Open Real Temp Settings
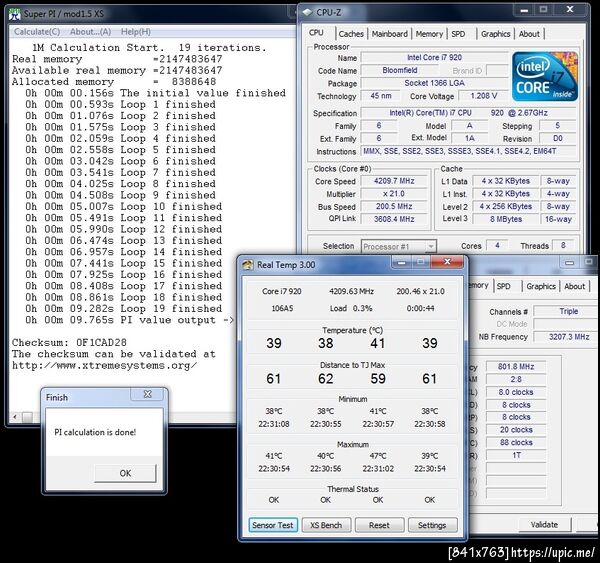 (432, 525)
